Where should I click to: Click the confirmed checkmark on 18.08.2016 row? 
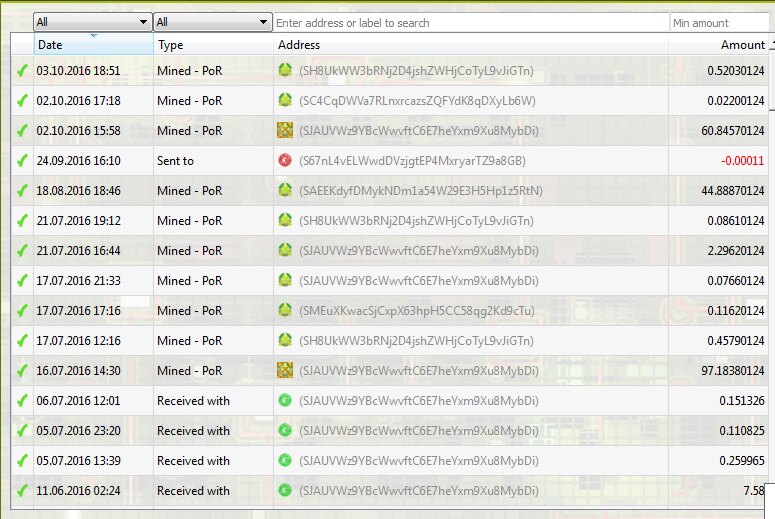(x=22, y=191)
